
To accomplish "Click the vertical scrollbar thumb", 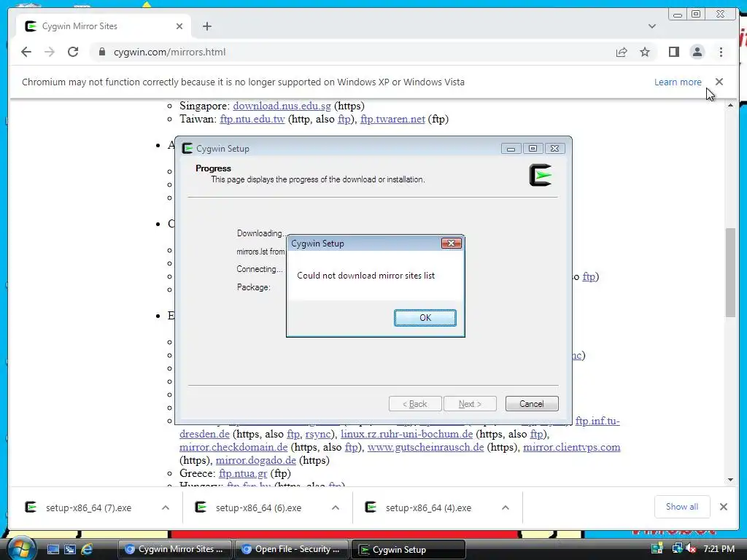I will (x=730, y=273).
